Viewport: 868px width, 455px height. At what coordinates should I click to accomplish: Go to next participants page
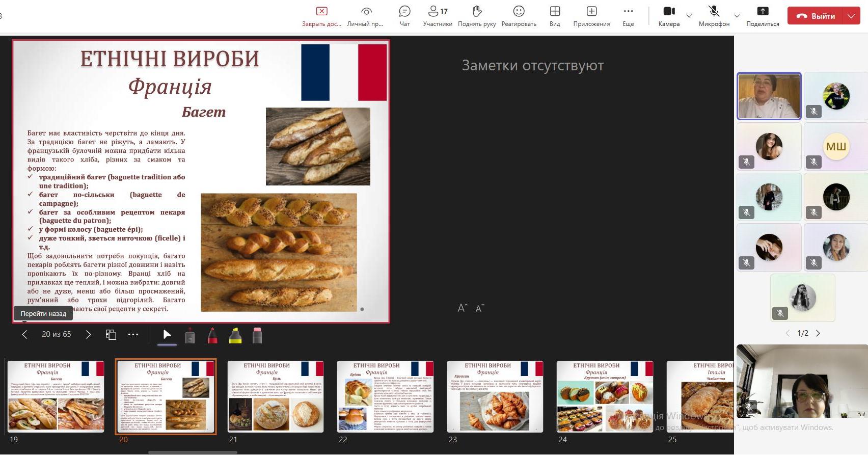[818, 333]
